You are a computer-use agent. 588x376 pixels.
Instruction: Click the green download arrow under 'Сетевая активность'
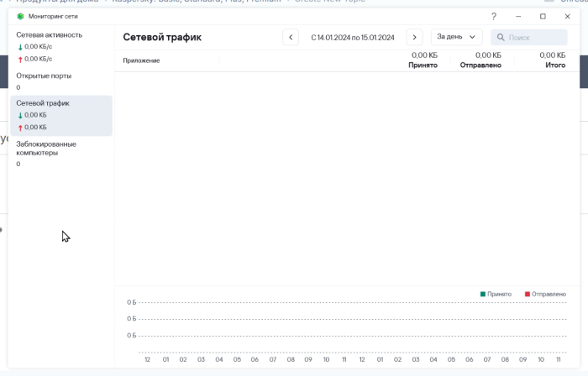pos(20,47)
